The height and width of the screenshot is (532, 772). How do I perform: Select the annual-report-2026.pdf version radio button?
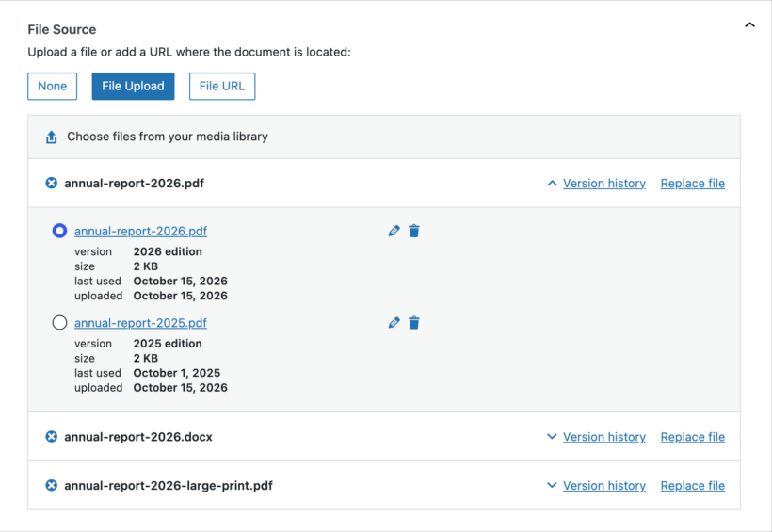[x=59, y=231]
